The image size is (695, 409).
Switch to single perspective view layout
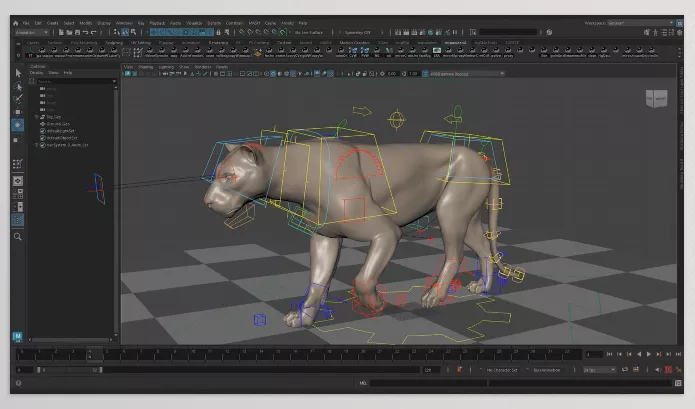point(18,181)
